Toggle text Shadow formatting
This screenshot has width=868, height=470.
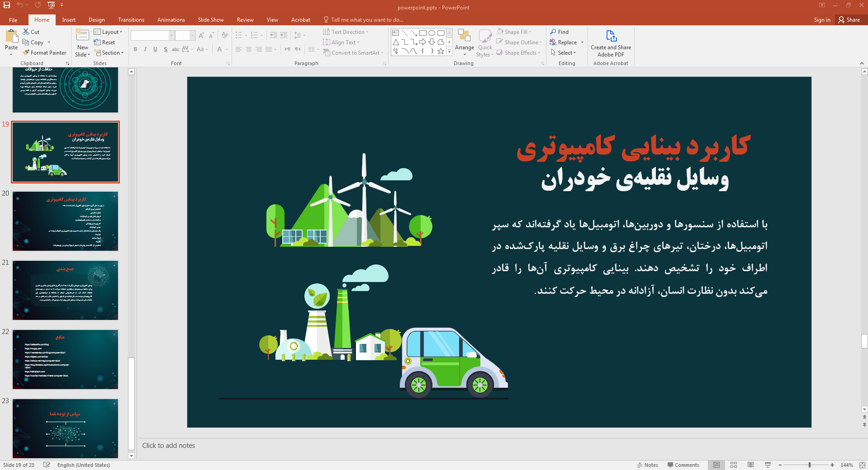click(x=166, y=49)
